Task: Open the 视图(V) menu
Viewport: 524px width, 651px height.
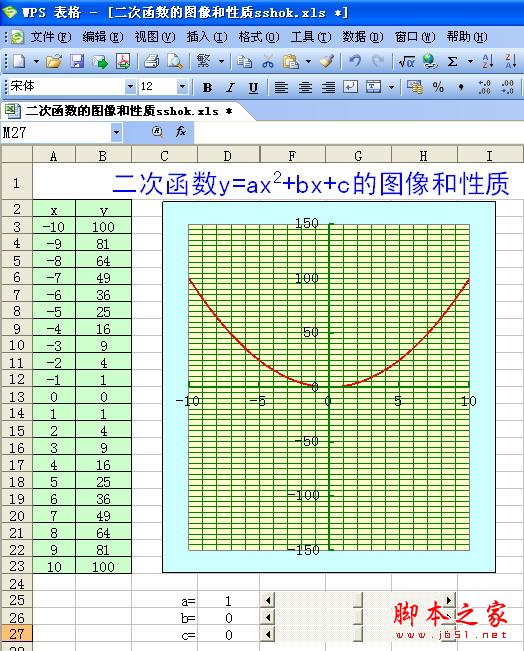Action: pos(155,37)
